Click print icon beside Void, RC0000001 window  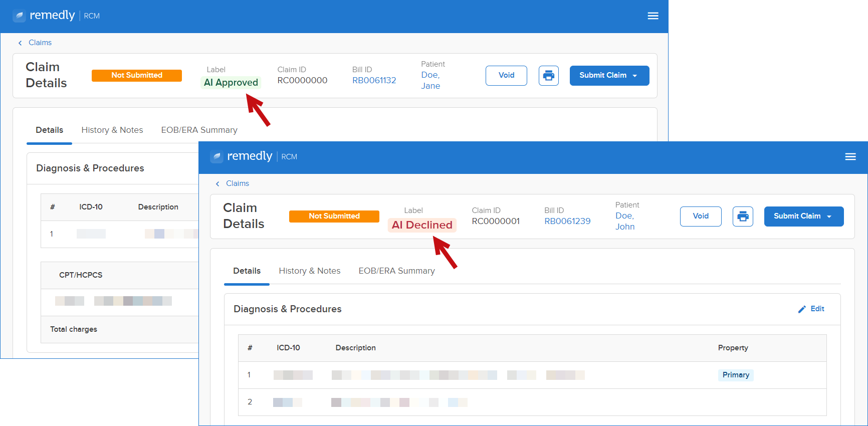(x=743, y=217)
